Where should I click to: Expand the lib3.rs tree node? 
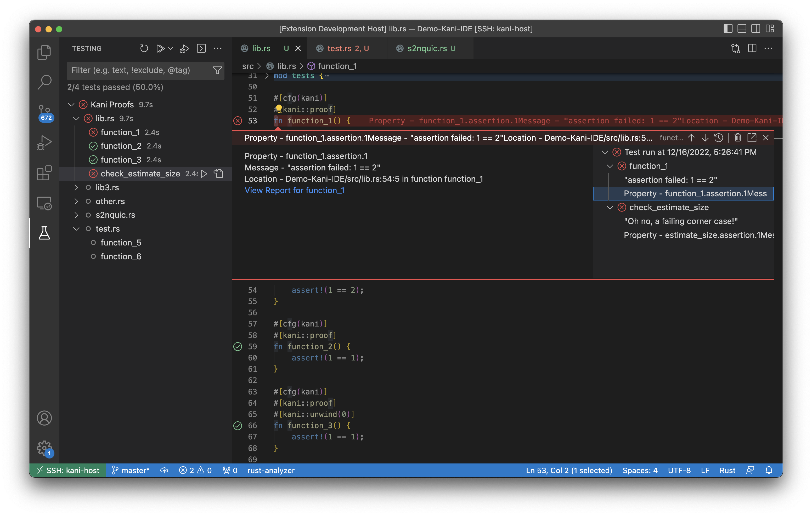pos(76,187)
